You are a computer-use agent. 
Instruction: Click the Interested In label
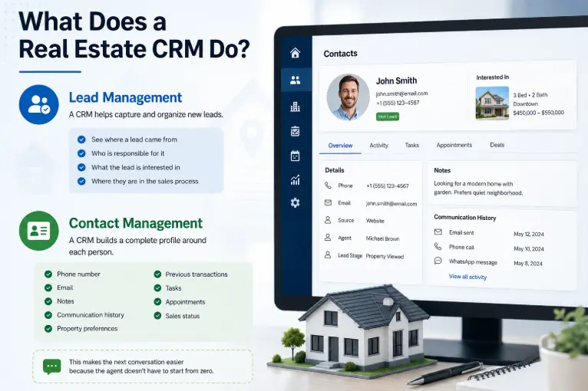click(x=492, y=77)
